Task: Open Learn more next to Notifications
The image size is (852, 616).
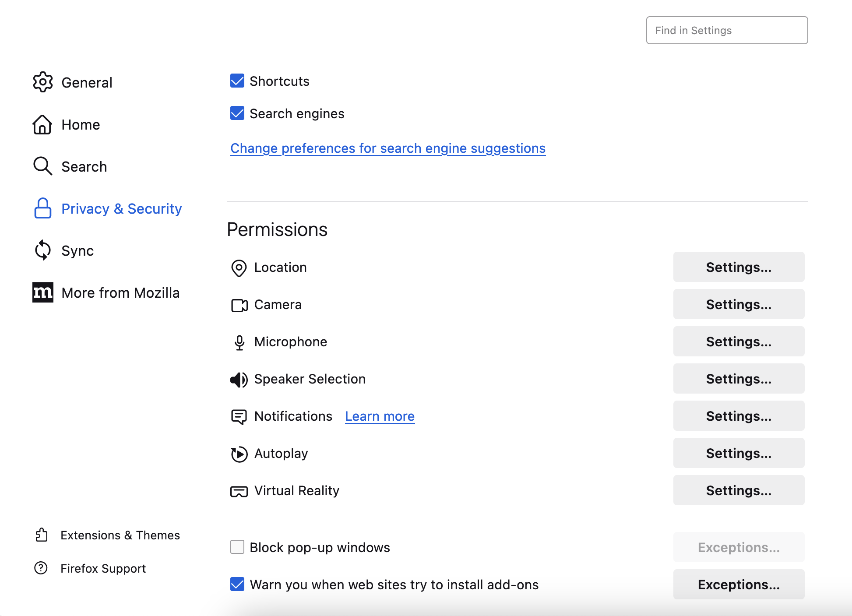Action: [x=379, y=416]
